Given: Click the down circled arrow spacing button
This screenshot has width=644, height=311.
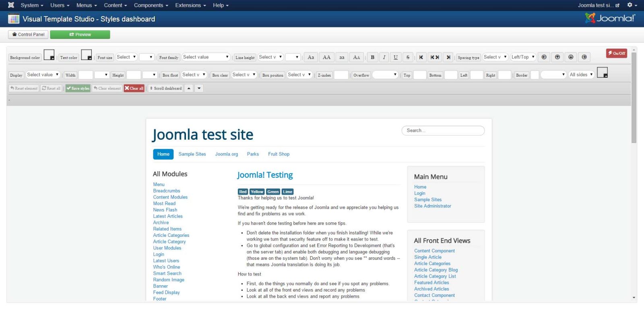Looking at the screenshot, I should [571, 57].
